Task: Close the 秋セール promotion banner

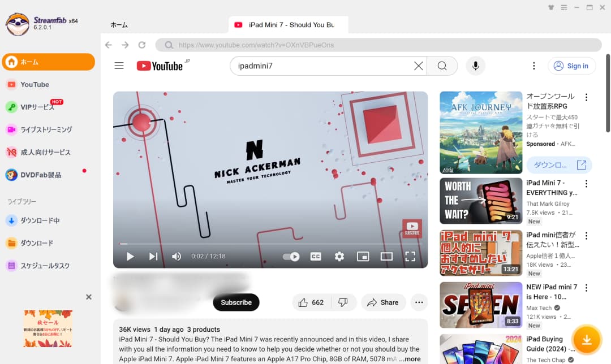Action: click(89, 297)
